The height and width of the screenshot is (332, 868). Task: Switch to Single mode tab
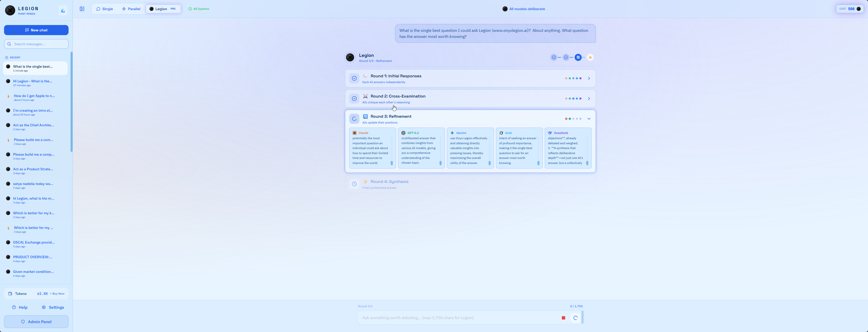pos(104,9)
